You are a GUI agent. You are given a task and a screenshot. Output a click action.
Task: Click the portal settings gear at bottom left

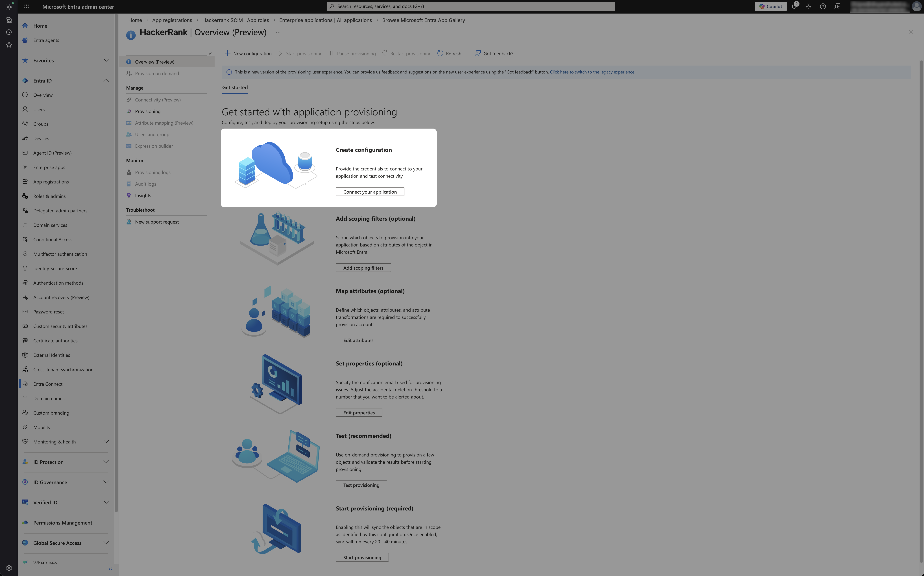pyautogui.click(x=9, y=568)
